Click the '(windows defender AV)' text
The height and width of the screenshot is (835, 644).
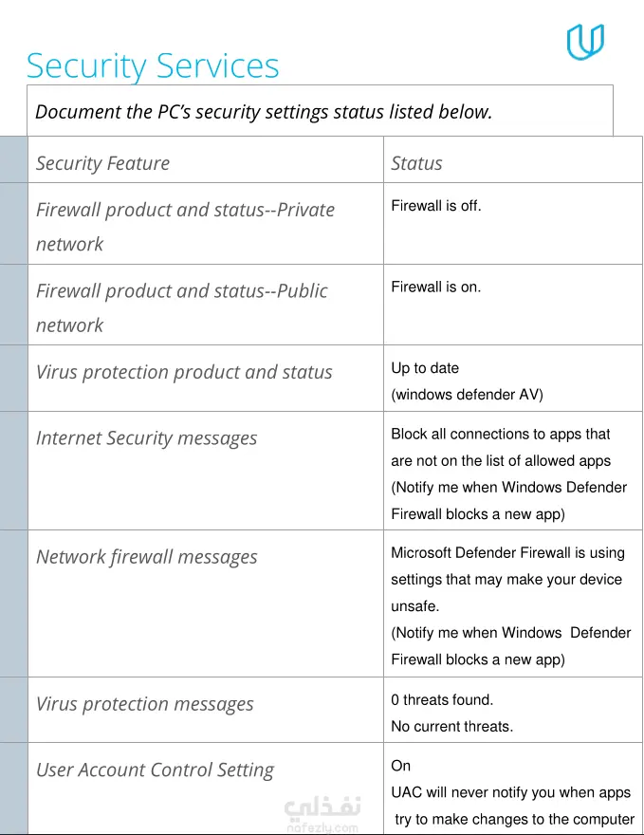pos(467,395)
